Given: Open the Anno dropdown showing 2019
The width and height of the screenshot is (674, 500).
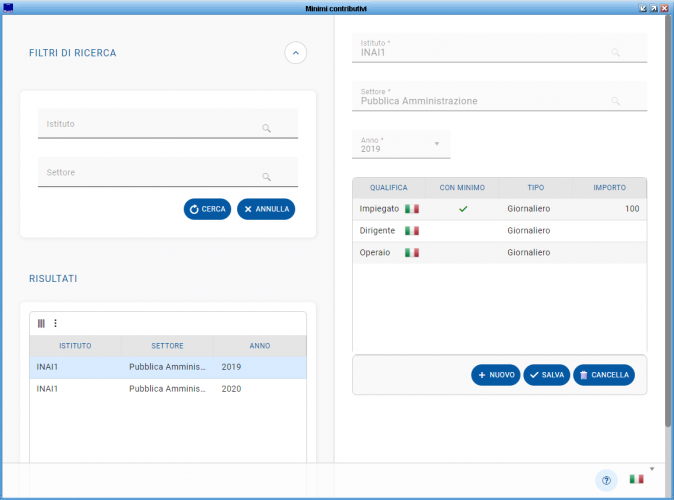Looking at the screenshot, I should [436, 144].
